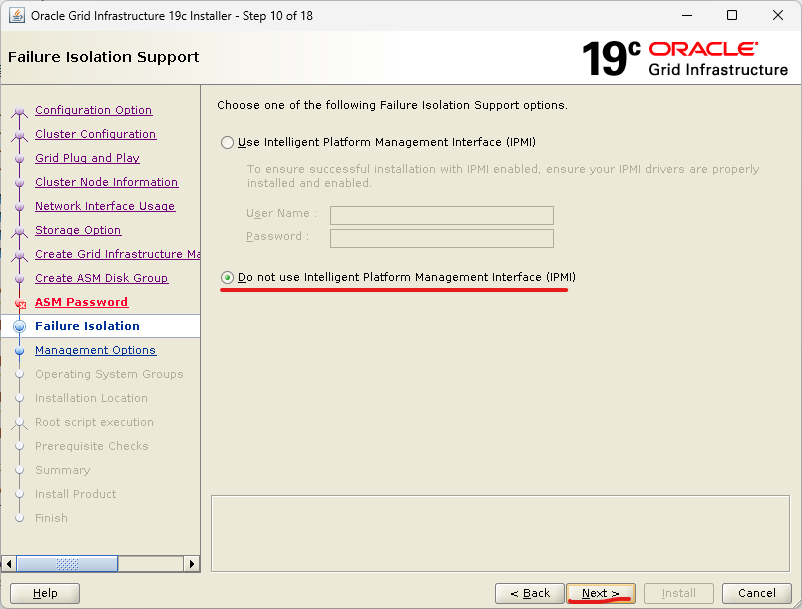Click the Configuration Option step node icon
Viewport: 802px width, 609px height.
pyautogui.click(x=19, y=111)
